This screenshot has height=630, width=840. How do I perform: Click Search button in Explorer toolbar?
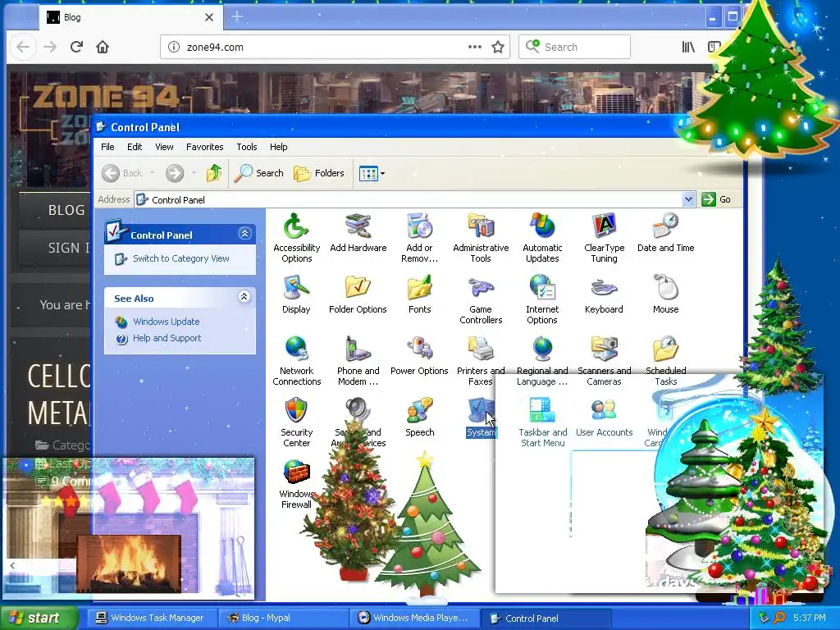click(x=259, y=173)
